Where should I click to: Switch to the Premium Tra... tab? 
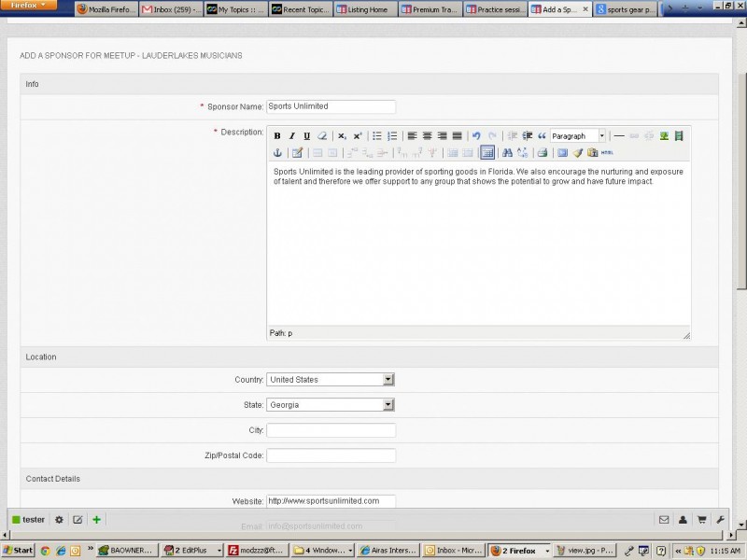pyautogui.click(x=430, y=9)
